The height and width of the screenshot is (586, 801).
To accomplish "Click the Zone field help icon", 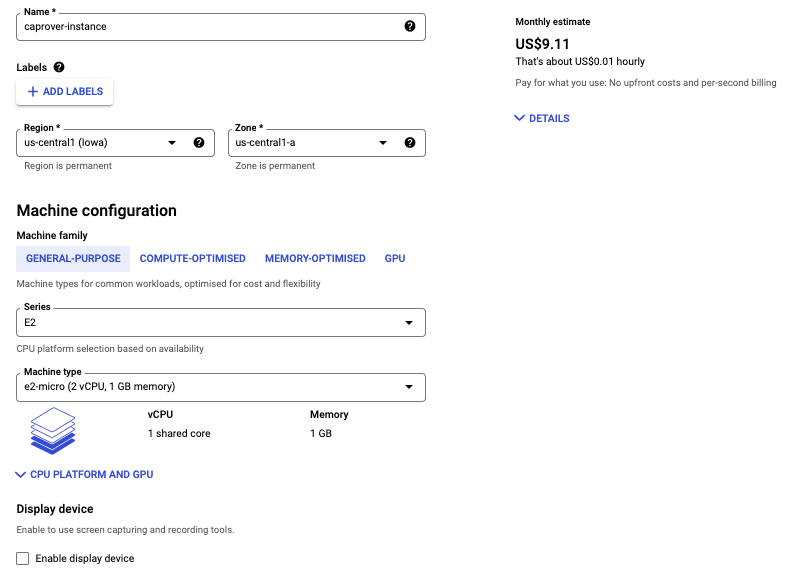I will point(410,143).
